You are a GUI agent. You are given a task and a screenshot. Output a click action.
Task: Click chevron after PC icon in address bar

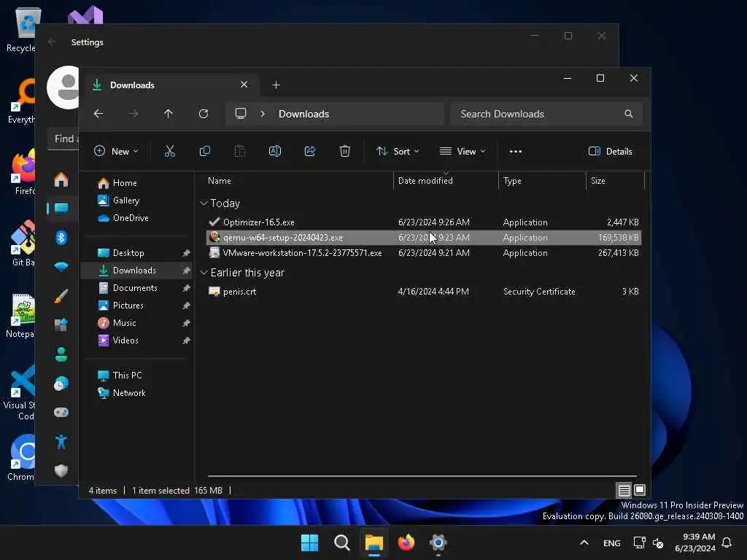(x=263, y=114)
